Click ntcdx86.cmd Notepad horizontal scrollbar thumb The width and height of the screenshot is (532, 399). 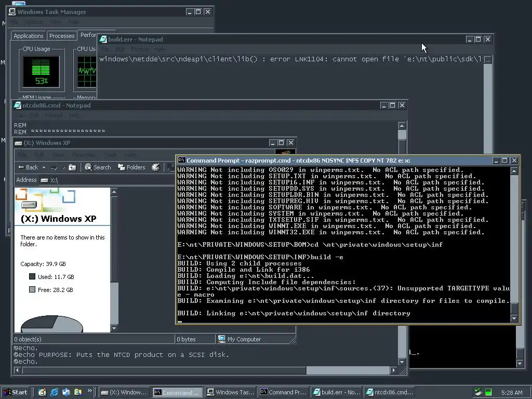coord(348,370)
